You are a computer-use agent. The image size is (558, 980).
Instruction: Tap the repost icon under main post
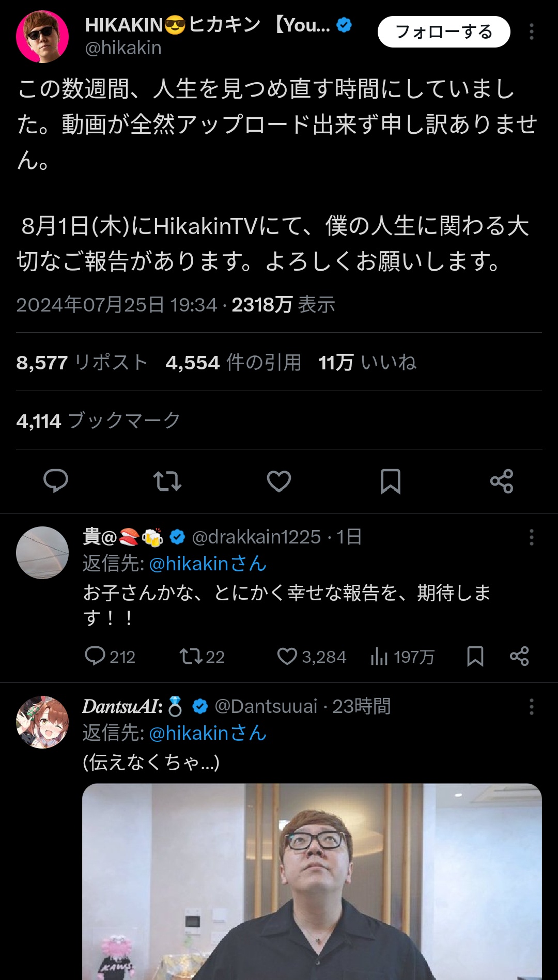click(167, 481)
